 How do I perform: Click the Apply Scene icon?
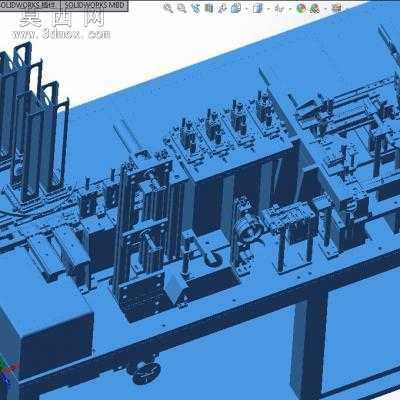315,8
